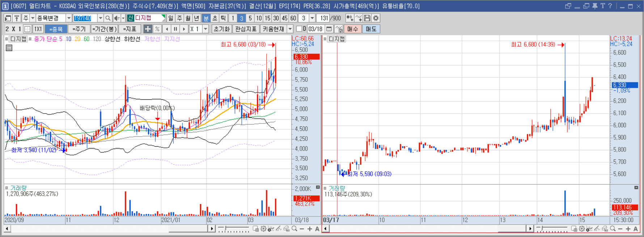Select the daily (일) period button
644x237 pixels.
coord(171,18)
